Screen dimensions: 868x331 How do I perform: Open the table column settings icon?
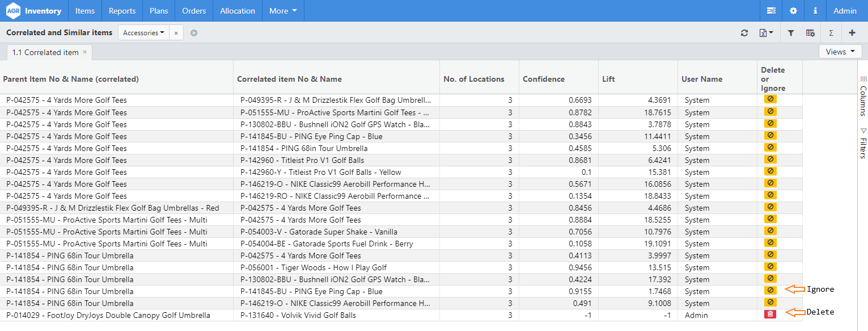tap(810, 33)
